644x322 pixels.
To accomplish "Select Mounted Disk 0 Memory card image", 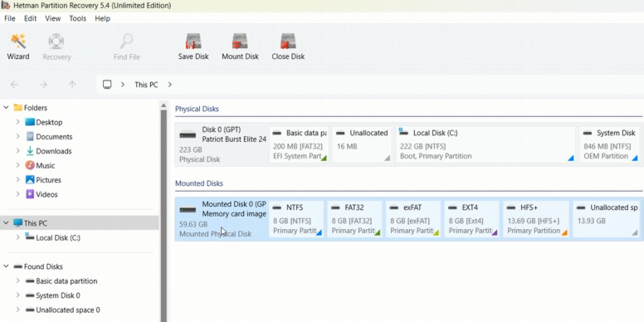I will click(222, 219).
